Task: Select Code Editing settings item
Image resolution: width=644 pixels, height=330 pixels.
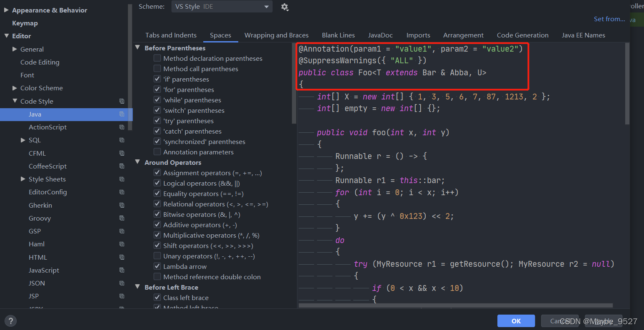Action: pyautogui.click(x=40, y=62)
